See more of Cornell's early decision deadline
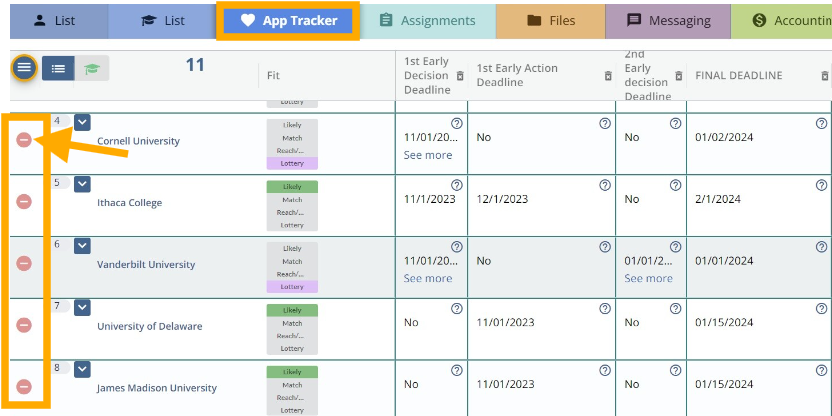Image resolution: width=832 pixels, height=416 pixels. (428, 155)
